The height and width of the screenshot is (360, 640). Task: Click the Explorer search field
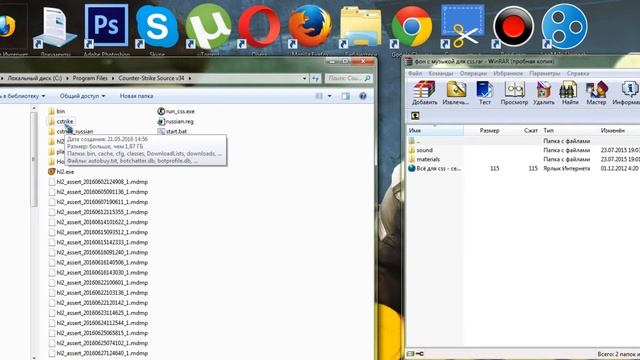tap(348, 78)
